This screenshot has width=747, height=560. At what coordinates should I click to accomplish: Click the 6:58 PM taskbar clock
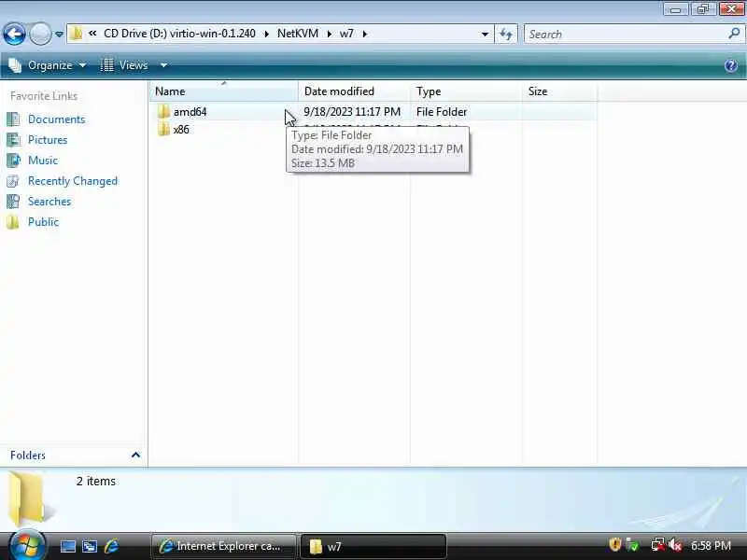pyautogui.click(x=711, y=546)
